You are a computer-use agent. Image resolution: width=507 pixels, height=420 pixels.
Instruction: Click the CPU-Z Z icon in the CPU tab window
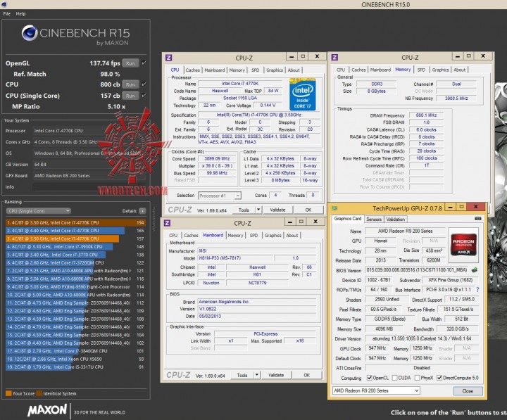[169, 58]
